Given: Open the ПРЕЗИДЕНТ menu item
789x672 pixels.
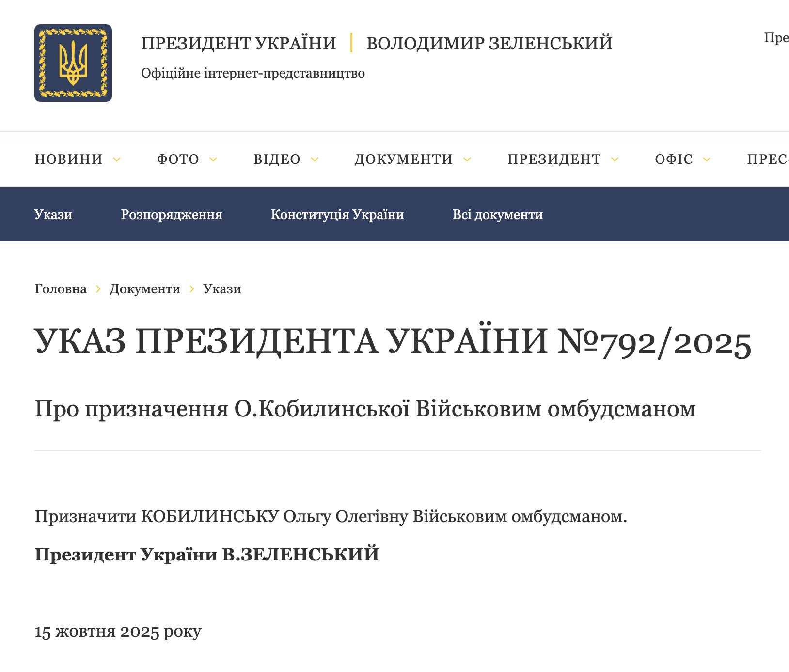Looking at the screenshot, I should 553,159.
